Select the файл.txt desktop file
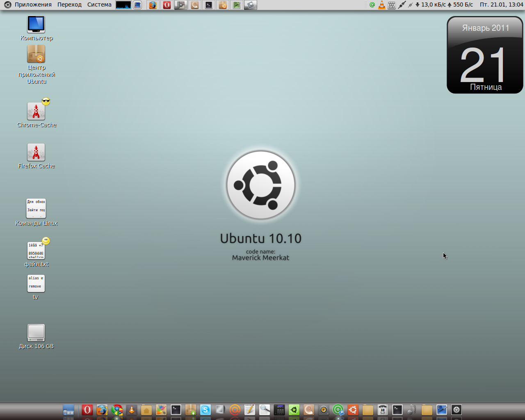Viewport: 525px width, 420px height. (36, 252)
